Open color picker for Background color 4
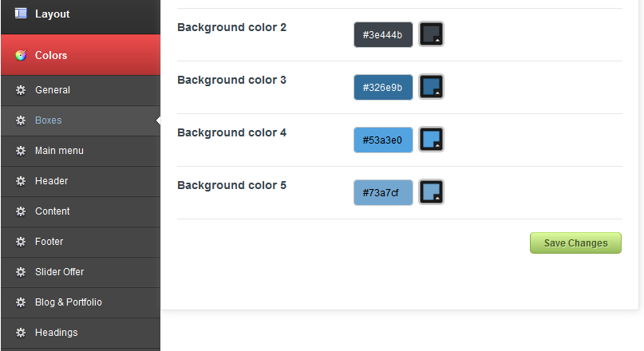Screen dimensions: 644x351 (431, 140)
